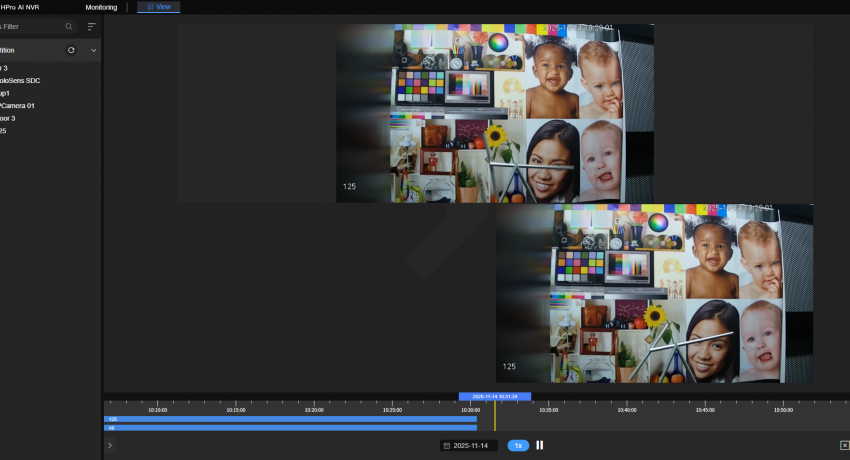Select the HoloSens SDC device entry

coord(20,81)
